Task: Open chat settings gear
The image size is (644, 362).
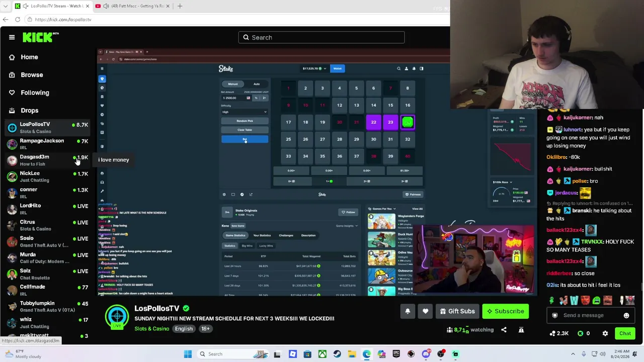Action: pos(605,333)
